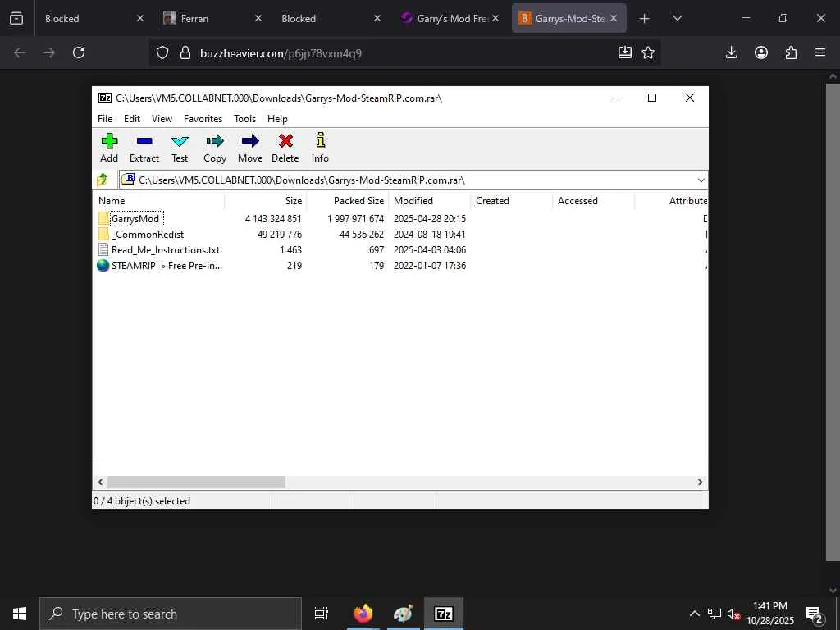
Task: Switch to the Ferran browser tab
Action: point(213,18)
